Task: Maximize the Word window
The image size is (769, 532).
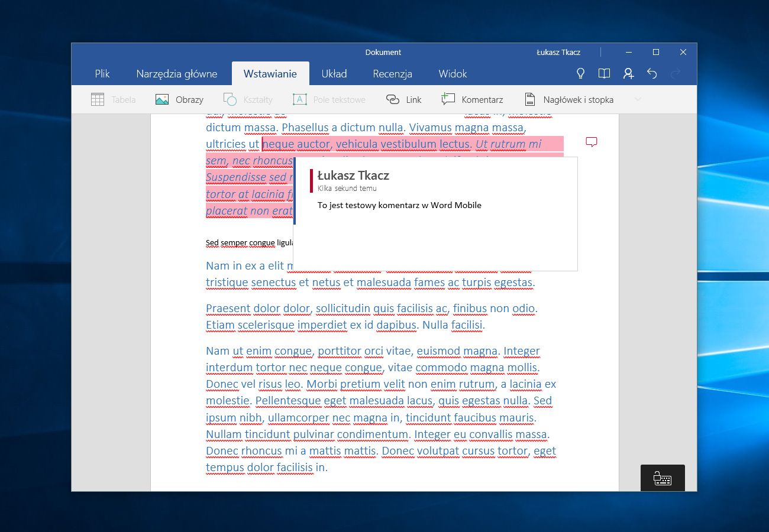Action: (656, 52)
